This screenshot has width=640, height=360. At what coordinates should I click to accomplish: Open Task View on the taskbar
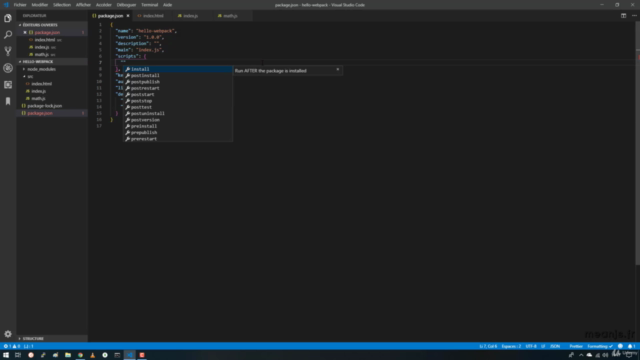tap(18, 355)
